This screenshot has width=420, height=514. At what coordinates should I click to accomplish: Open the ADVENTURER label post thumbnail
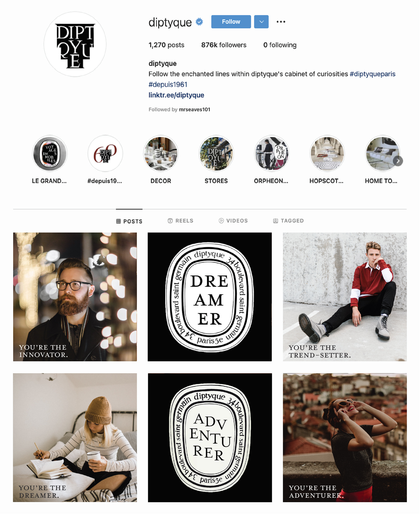(210, 438)
